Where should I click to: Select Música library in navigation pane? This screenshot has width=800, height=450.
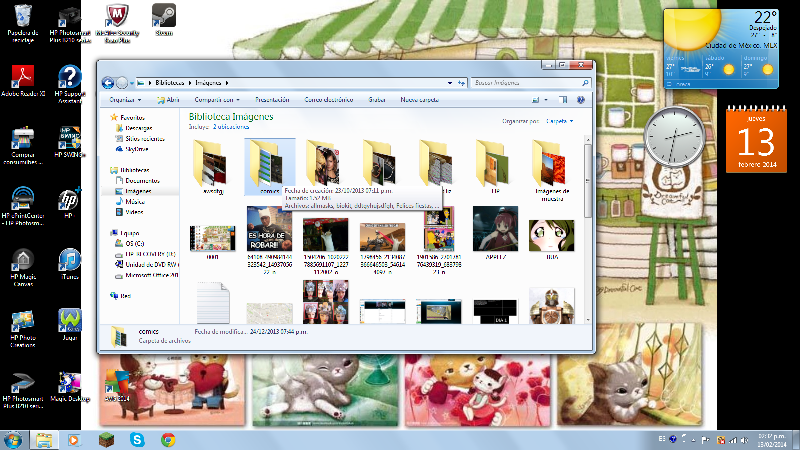130,202
